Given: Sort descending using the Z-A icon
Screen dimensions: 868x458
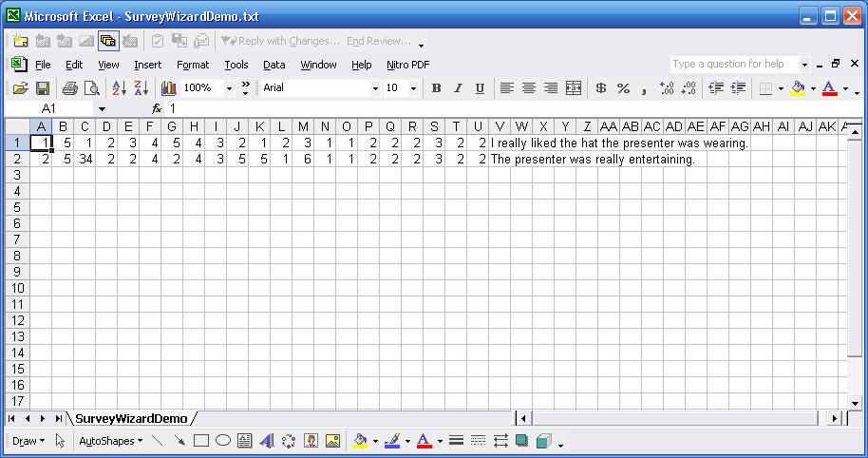Looking at the screenshot, I should pos(142,88).
